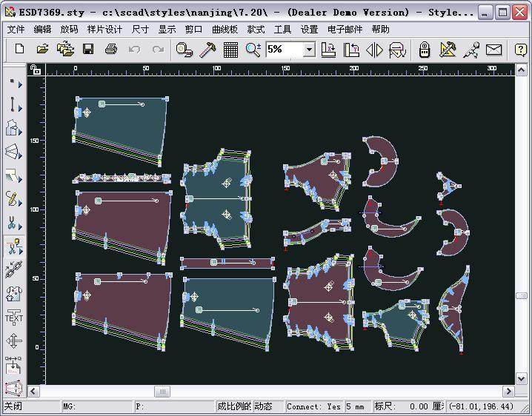Click the vertical scrollbar thumb

point(521,296)
